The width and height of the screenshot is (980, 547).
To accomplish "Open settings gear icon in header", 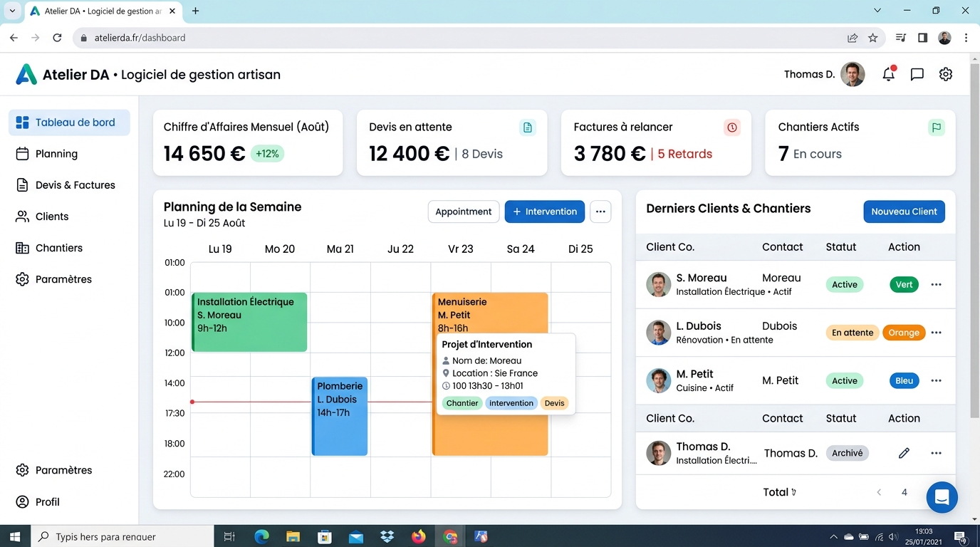I will 946,74.
